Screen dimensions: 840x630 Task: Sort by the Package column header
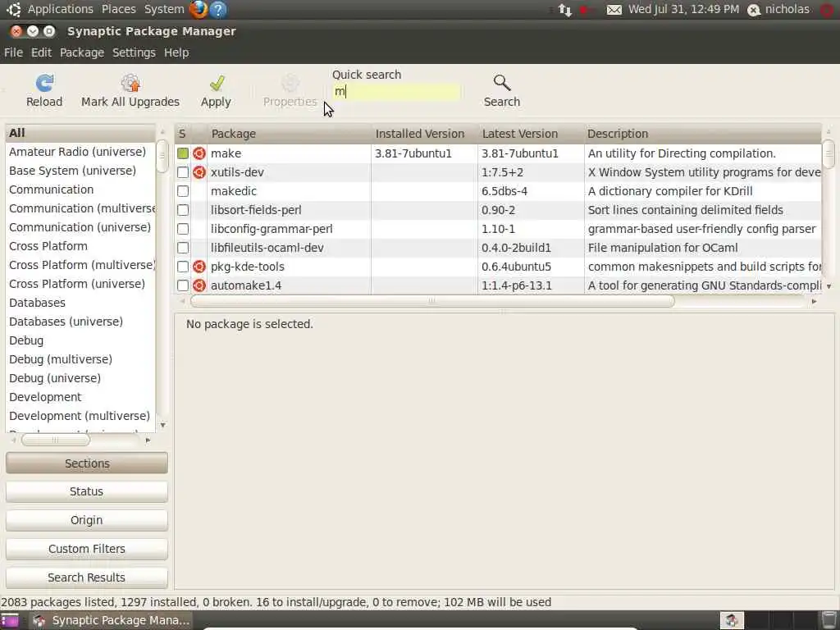click(290, 134)
